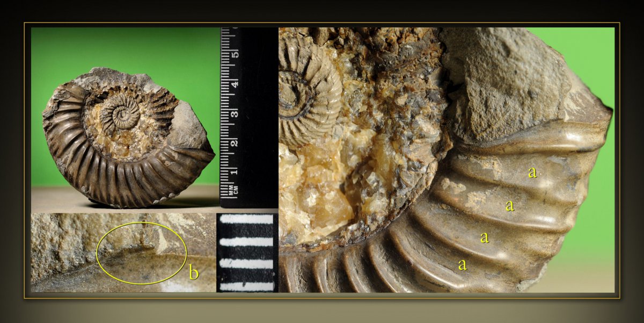Click the number 3 on the ruler
644x323 pixels.
tap(235, 113)
